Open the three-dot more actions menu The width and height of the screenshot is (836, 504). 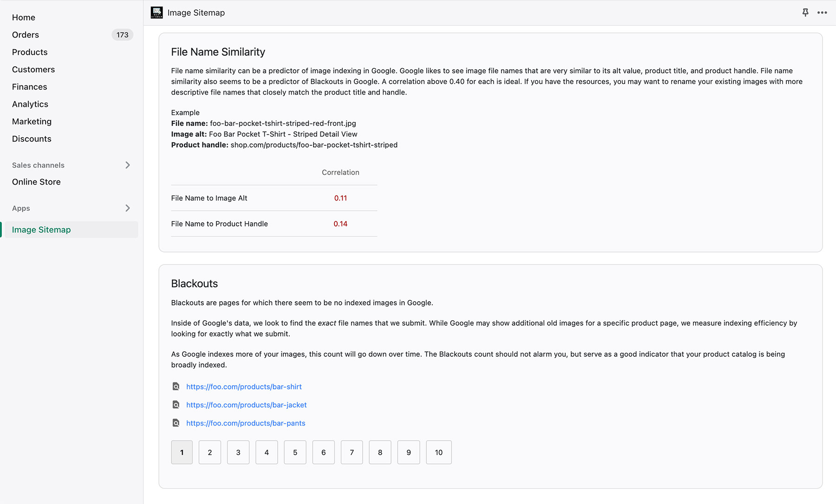(x=822, y=13)
